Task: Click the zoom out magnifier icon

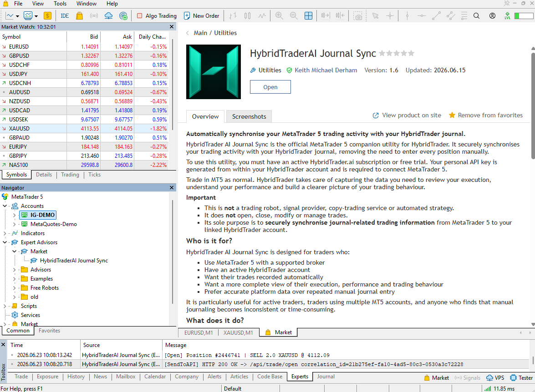Action: [293, 15]
